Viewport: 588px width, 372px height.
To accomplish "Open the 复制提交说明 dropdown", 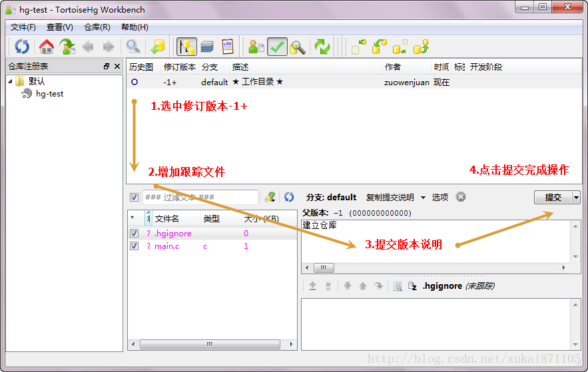I will 396,198.
